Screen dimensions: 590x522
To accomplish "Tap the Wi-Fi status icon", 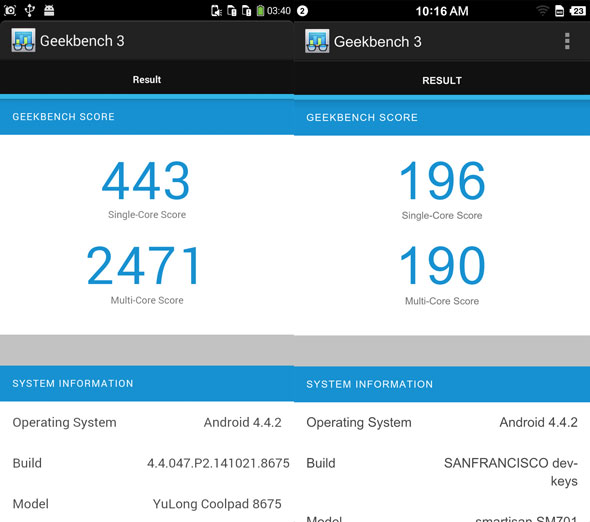I will [x=542, y=11].
